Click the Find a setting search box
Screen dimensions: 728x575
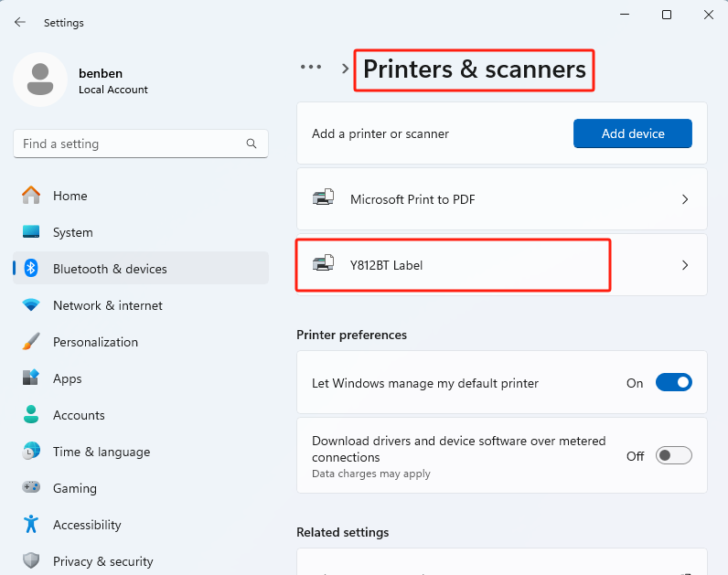[x=141, y=144]
